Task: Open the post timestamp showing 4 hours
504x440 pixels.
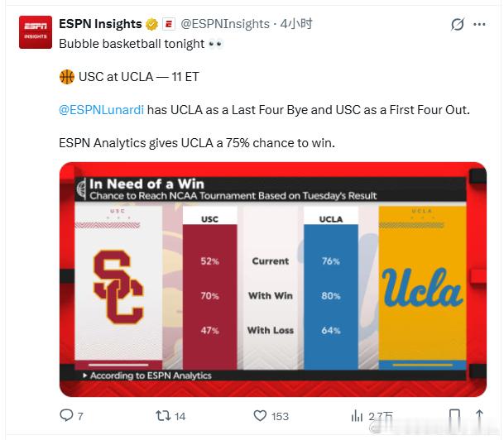Action: [296, 24]
